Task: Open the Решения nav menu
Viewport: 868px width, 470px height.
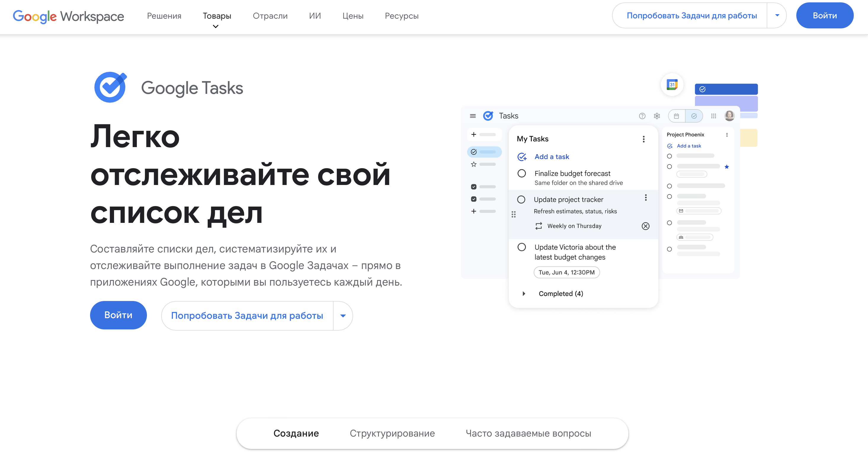Action: (x=164, y=16)
